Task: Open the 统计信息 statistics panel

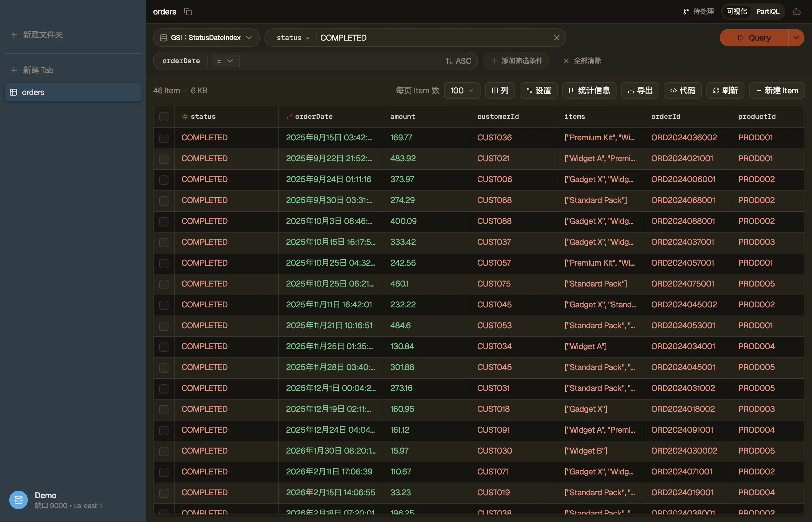Action: [x=589, y=90]
